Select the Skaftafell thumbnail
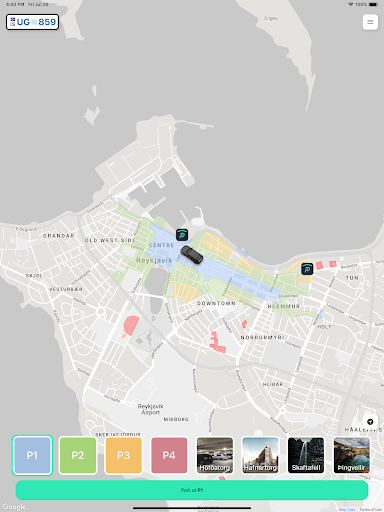 [306, 455]
